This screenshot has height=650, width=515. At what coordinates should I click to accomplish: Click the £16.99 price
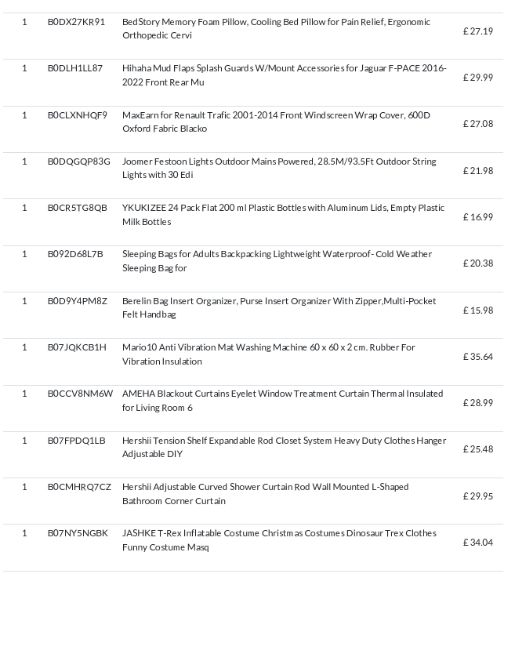pos(478,217)
